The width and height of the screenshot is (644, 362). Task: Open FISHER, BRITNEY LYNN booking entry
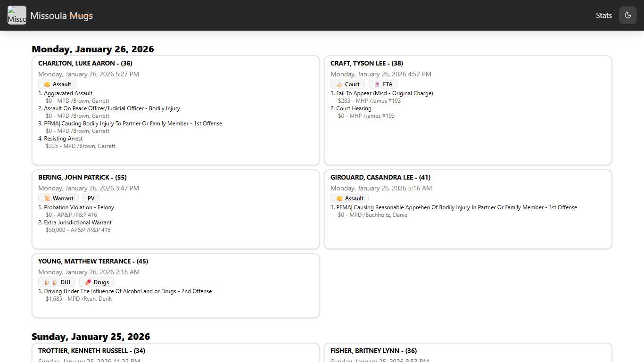[x=373, y=351]
